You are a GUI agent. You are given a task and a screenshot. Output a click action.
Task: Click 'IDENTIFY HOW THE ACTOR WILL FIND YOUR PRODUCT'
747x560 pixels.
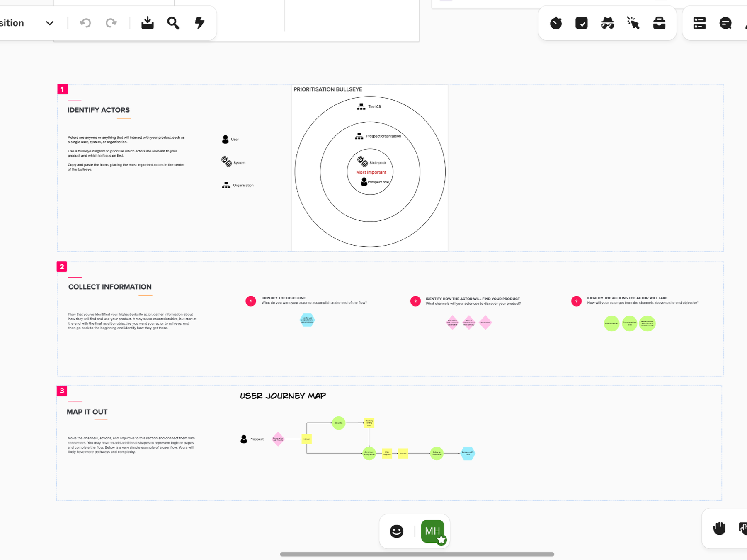point(473,299)
